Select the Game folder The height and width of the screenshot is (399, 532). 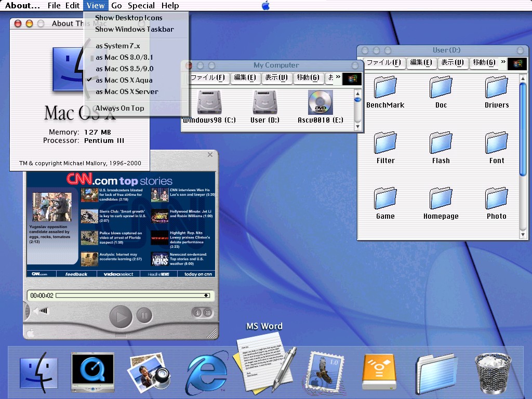point(385,198)
